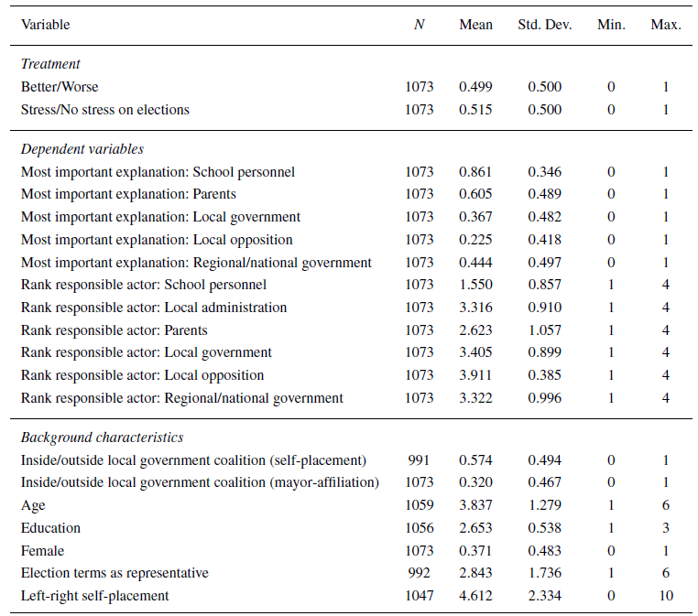
Task: Select the italic "Treatment" section heading
Action: click(50, 64)
